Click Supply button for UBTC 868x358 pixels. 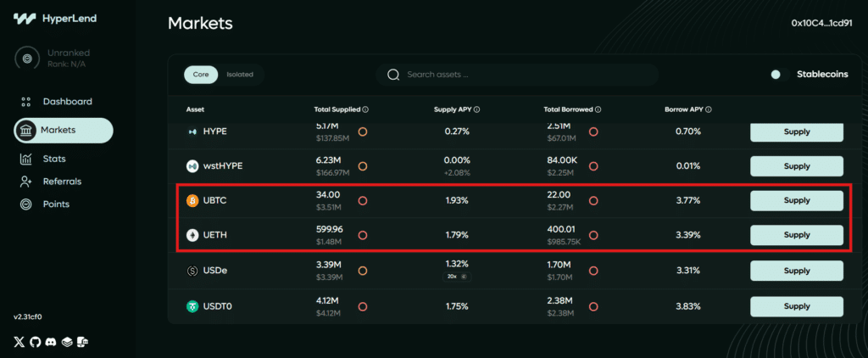coord(797,200)
